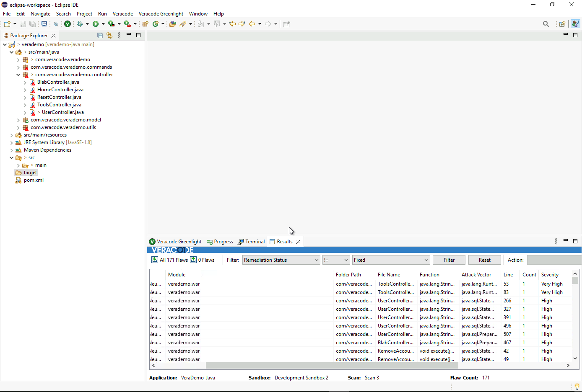
Task: Click the Save icon in toolbar
Action: click(x=23, y=24)
